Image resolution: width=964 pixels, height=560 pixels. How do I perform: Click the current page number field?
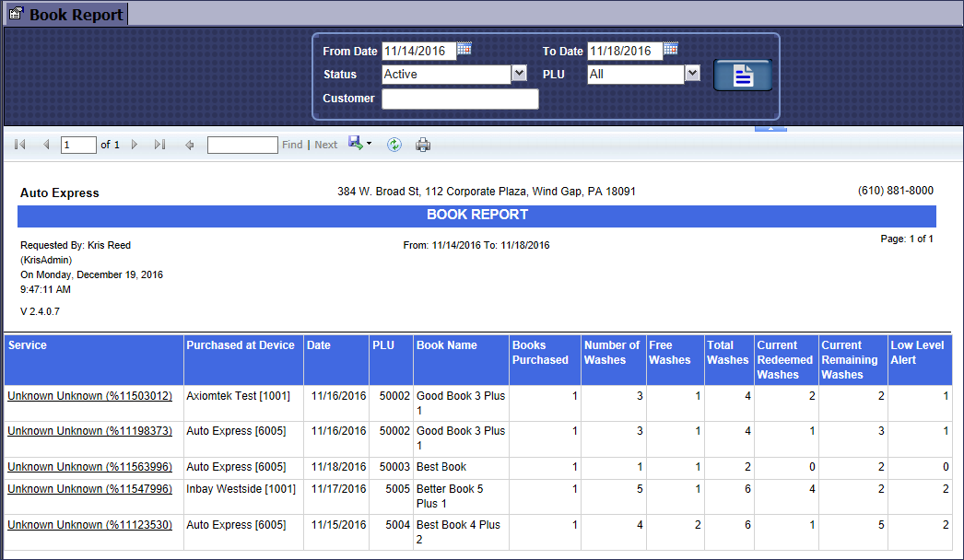pyautogui.click(x=78, y=145)
